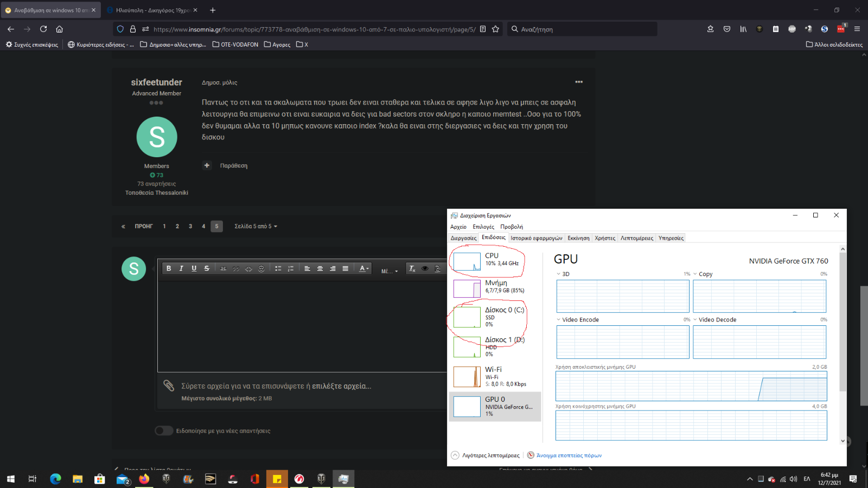
Task: Center-align text in the editor
Action: [x=320, y=268]
